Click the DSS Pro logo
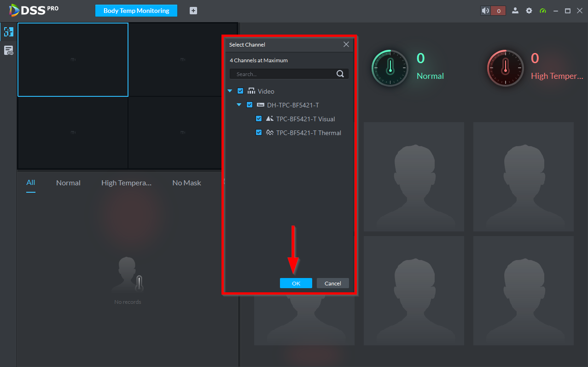Image resolution: width=588 pixels, height=367 pixels. tap(34, 10)
